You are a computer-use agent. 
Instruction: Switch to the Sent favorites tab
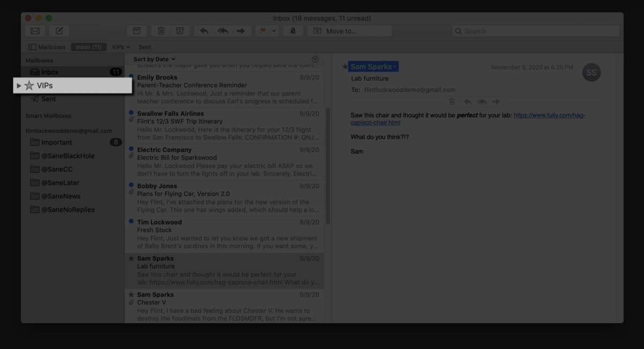144,47
